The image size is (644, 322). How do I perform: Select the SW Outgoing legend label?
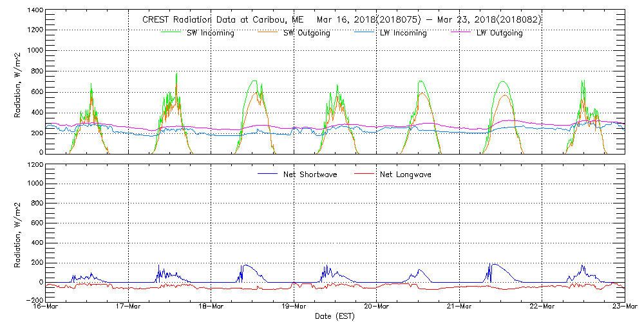307,33
